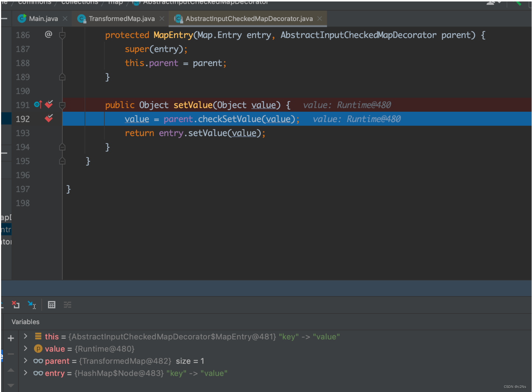Click the AbstractInputCheckedMapDecorator.java locked class icon
The image size is (532, 392).
(178, 18)
